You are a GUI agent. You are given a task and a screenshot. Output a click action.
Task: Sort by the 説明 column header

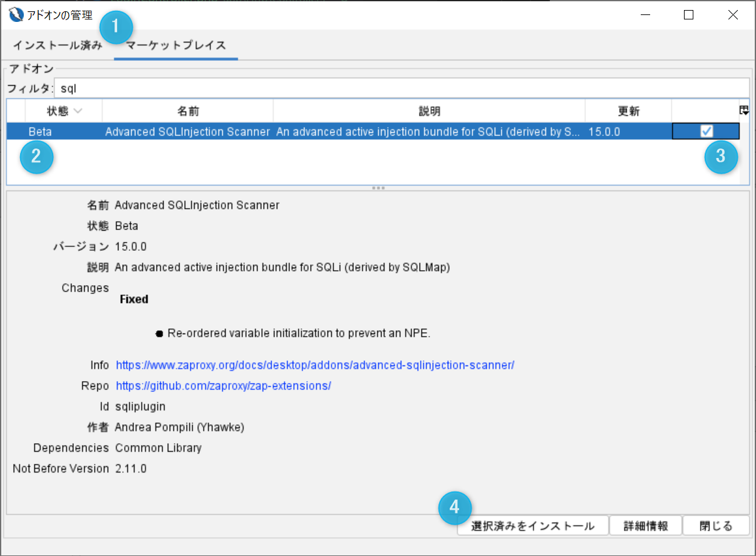[x=429, y=111]
